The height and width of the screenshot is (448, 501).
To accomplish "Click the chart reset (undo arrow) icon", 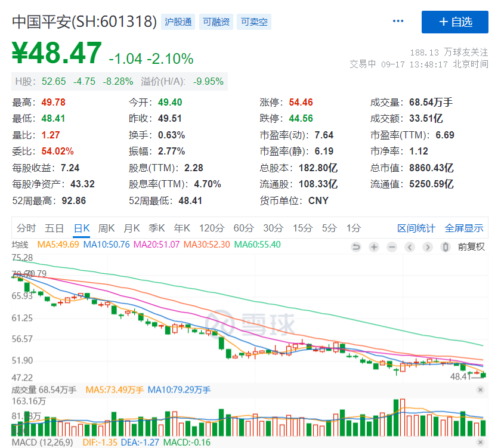I will (x=356, y=247).
